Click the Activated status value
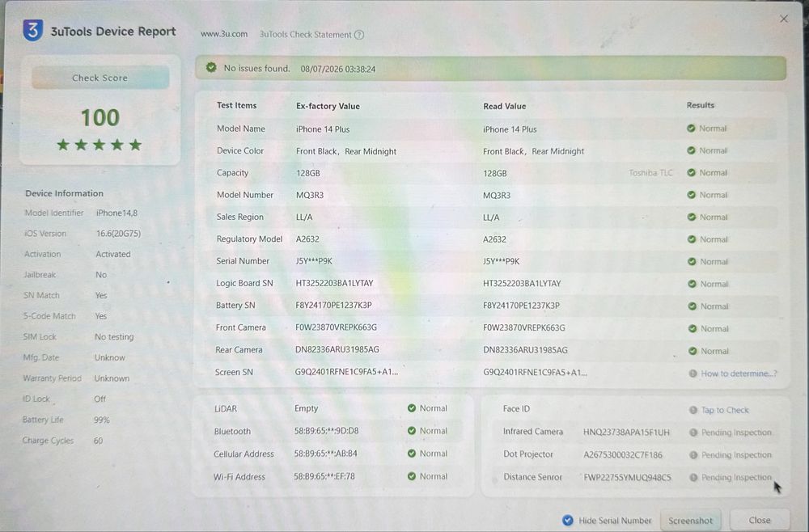 (113, 254)
